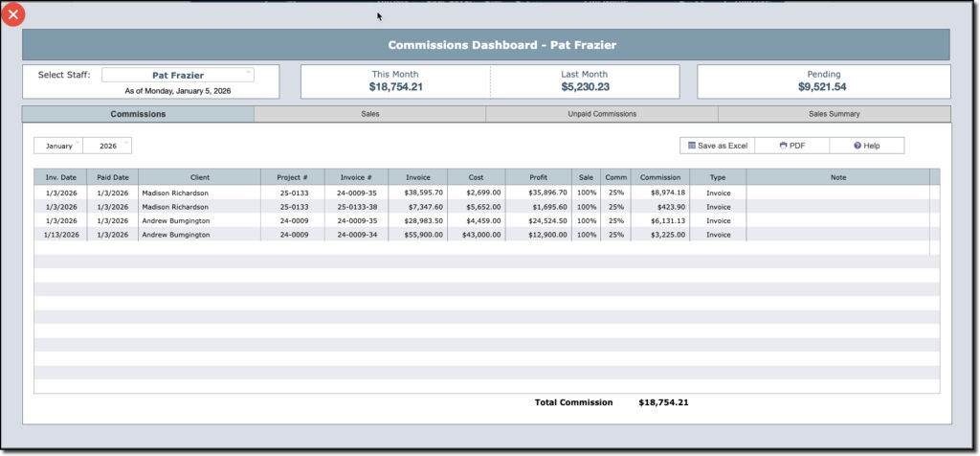Select the invoice row 25-0133-38
Image resolution: width=980 pixels, height=456 pixels.
[x=356, y=207]
